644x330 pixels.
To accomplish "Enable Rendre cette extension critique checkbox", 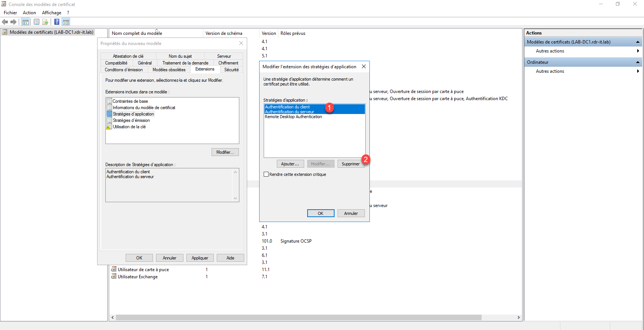I will tap(266, 174).
